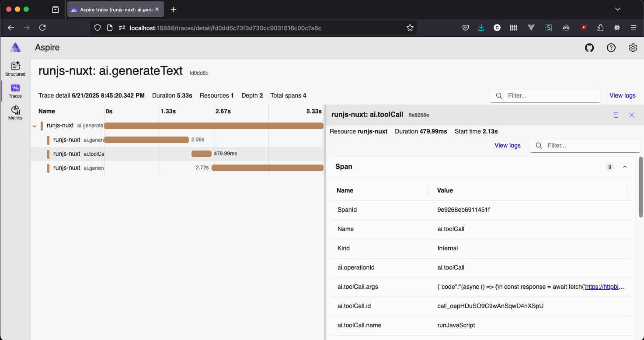Click the Aspire logo icon

[15, 48]
